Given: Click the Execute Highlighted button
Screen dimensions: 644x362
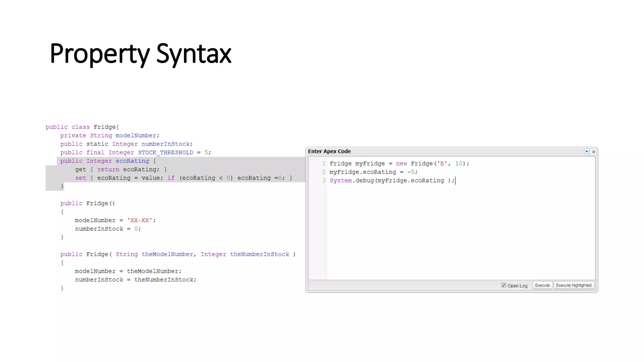Looking at the screenshot, I should tap(574, 285).
